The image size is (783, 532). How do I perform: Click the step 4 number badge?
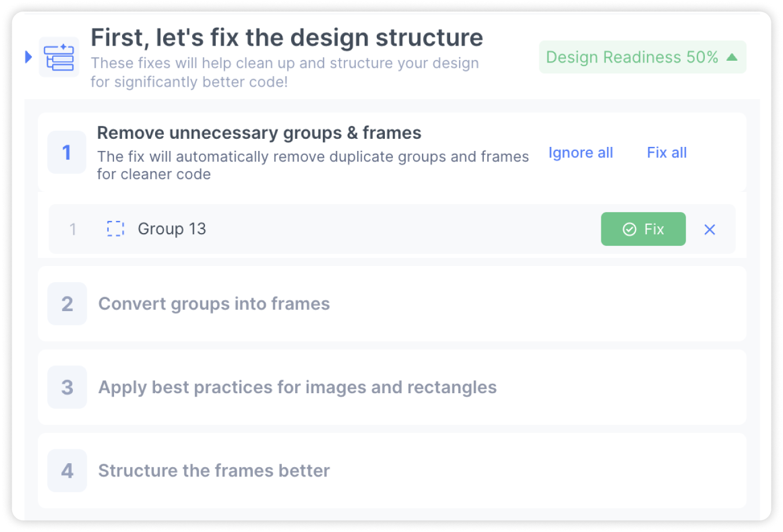67,470
